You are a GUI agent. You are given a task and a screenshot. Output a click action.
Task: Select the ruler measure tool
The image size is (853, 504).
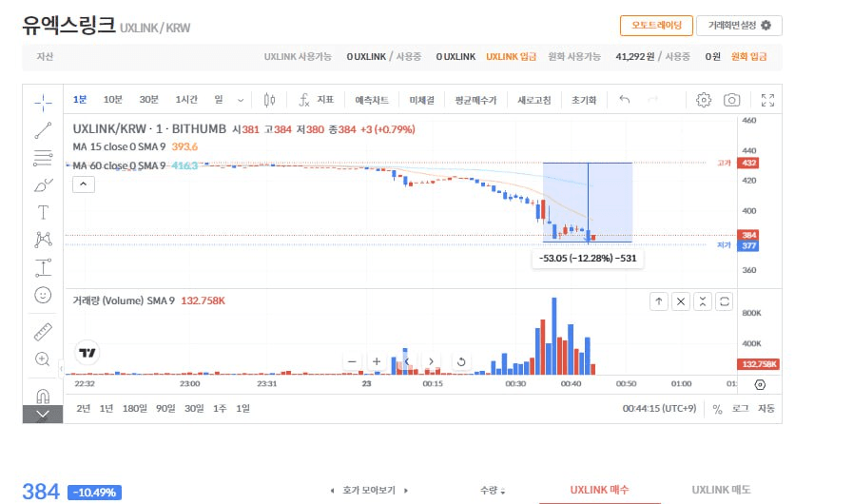tap(43, 332)
